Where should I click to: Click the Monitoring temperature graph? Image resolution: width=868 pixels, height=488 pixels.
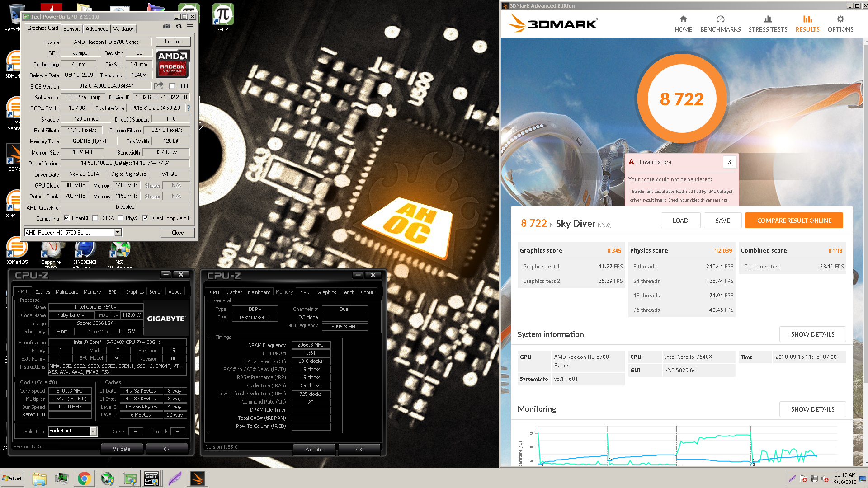tap(682, 445)
